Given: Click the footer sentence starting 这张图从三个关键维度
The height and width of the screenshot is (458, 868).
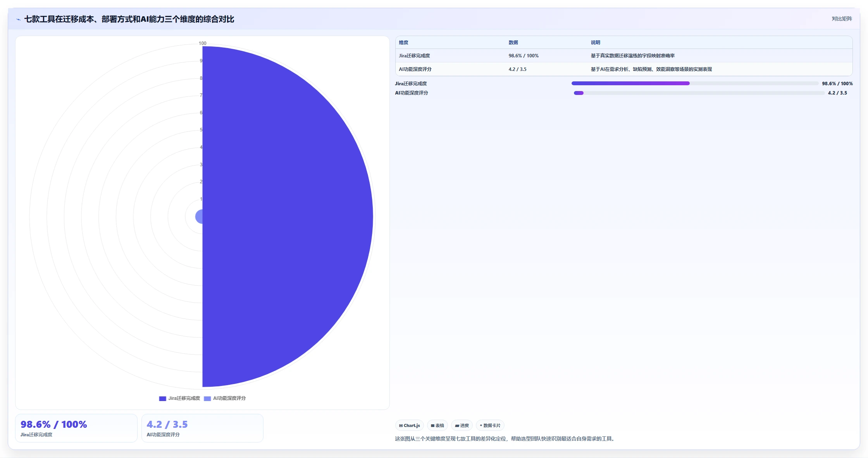Looking at the screenshot, I should click(505, 439).
